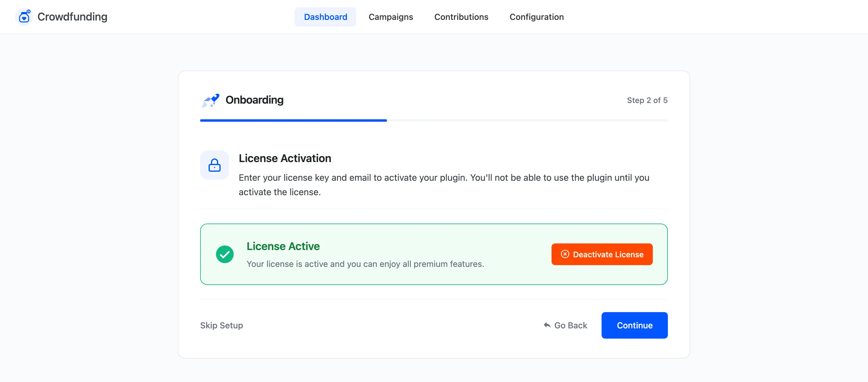Click the Go Back link text
The width and height of the screenshot is (868, 382).
pyautogui.click(x=571, y=325)
